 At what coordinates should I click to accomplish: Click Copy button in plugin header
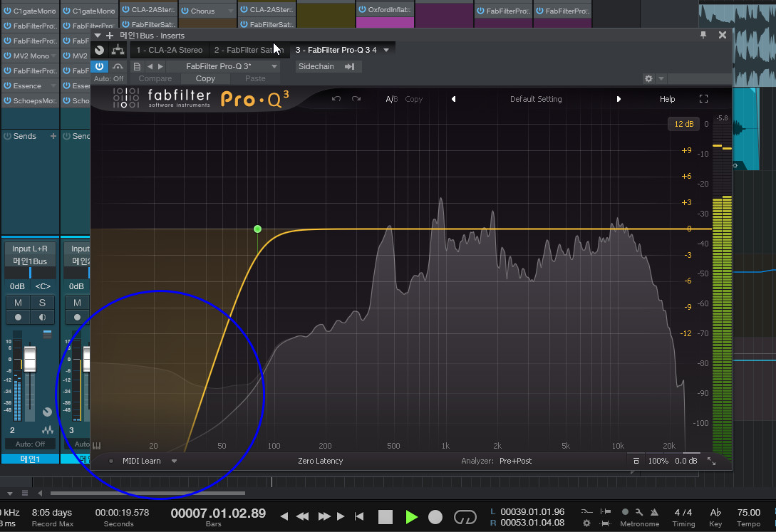205,78
